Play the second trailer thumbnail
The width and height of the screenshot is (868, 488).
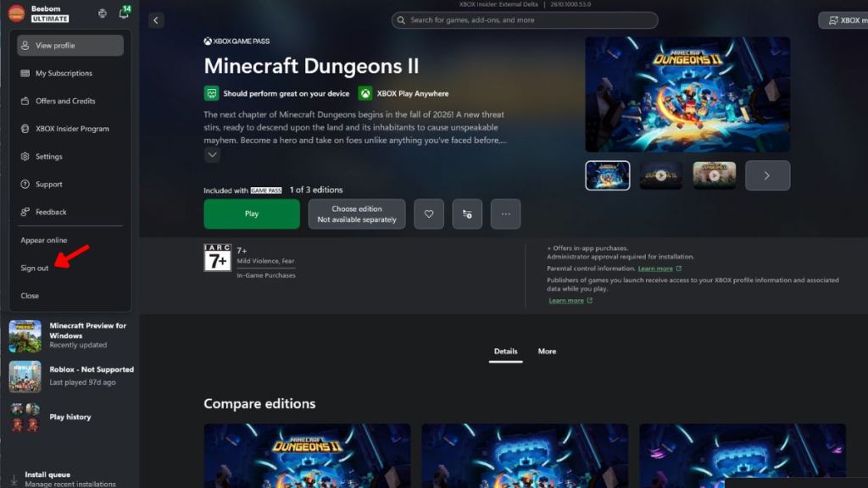point(661,175)
